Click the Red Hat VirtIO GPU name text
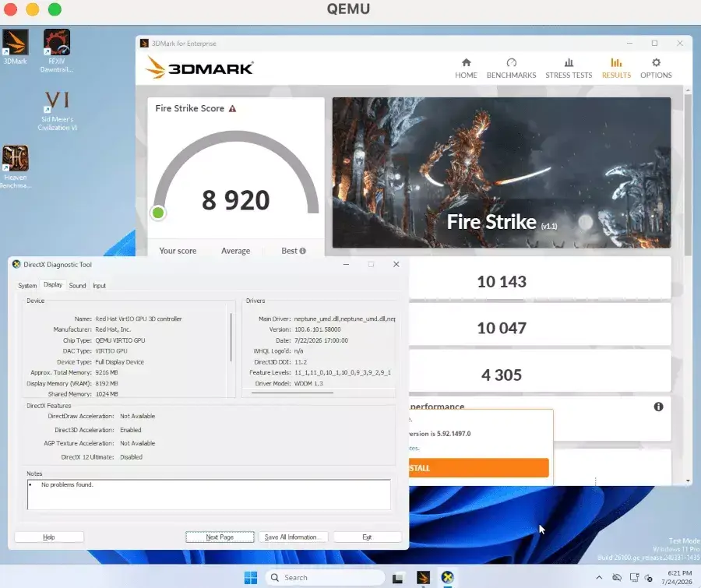Image resolution: width=701 pixels, height=588 pixels. [x=139, y=319]
